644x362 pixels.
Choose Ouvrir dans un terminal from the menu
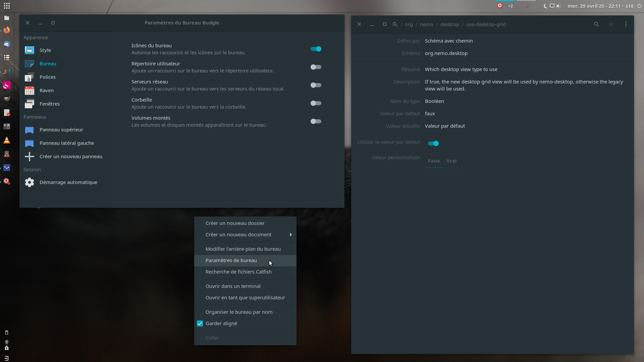[x=233, y=286]
